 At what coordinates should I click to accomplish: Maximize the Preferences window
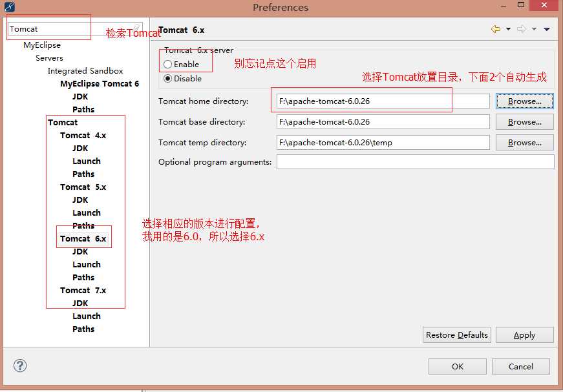pyautogui.click(x=521, y=5)
